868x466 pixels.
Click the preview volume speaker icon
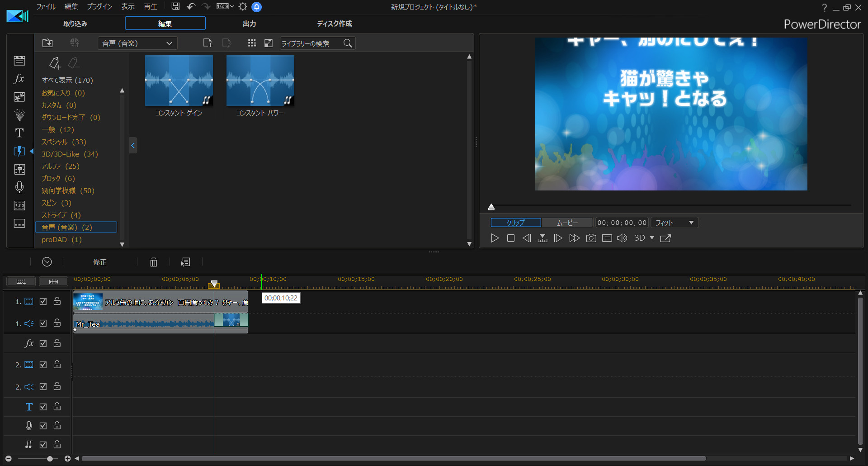click(x=623, y=238)
